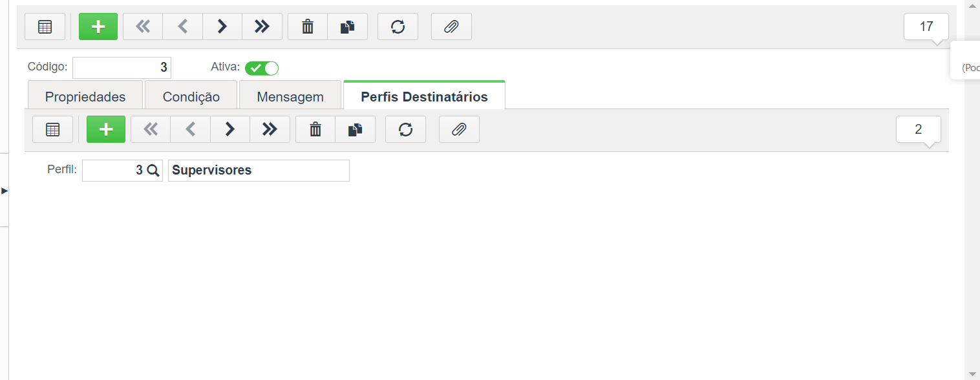The height and width of the screenshot is (380, 980).
Task: Delete profile with lower trash icon
Action: [x=315, y=129]
